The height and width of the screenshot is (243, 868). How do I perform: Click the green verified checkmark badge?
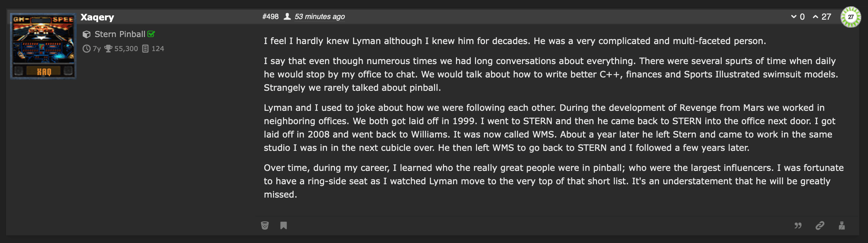pyautogui.click(x=151, y=34)
